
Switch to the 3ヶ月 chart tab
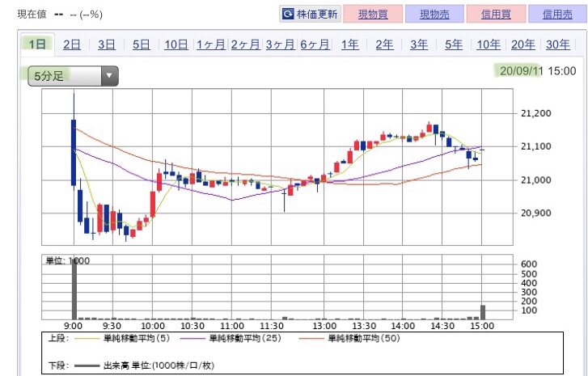tap(280, 44)
